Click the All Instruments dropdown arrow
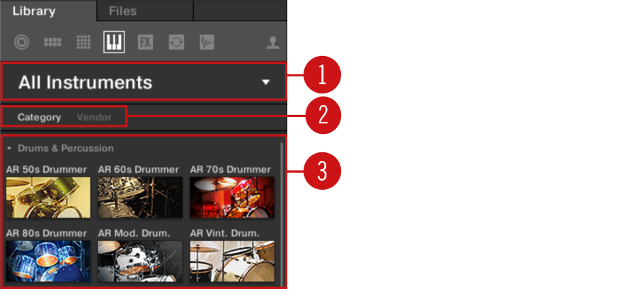Viewport: 644px width, 289px height. pyautogui.click(x=265, y=82)
